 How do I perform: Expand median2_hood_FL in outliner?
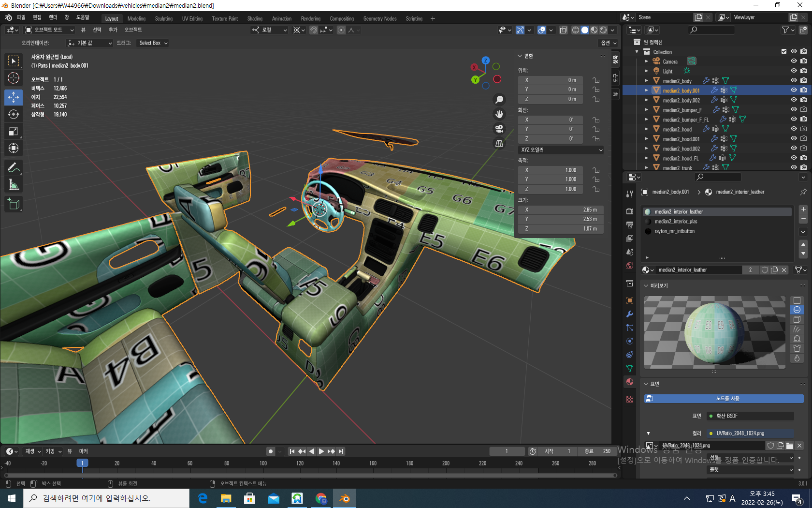point(647,158)
